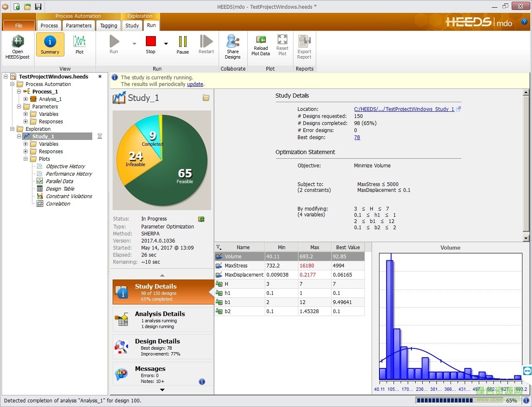The width and height of the screenshot is (532, 407).
Task: Expand the Responses folder under Parameters
Action: [x=26, y=122]
